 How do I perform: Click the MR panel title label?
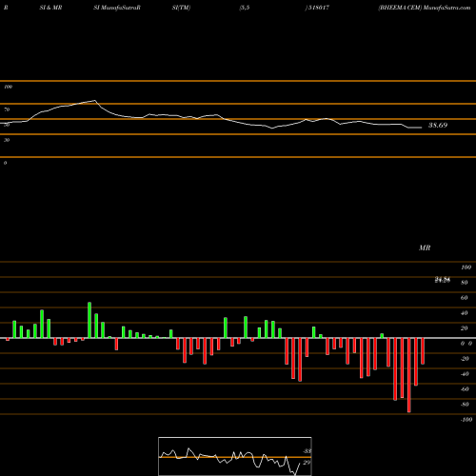point(425,248)
